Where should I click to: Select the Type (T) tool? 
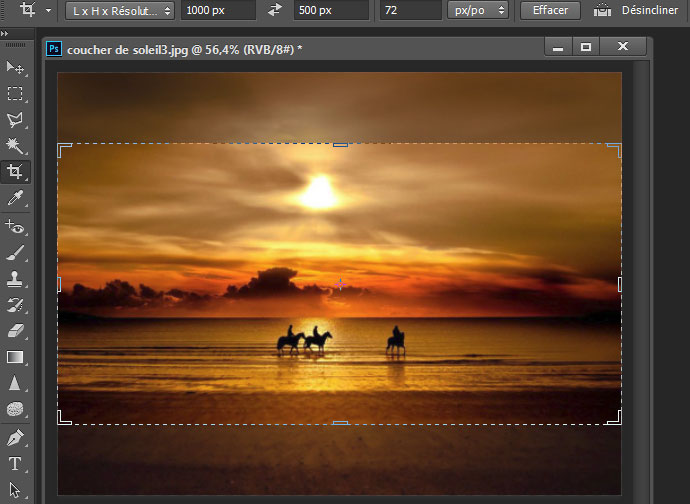coord(15,464)
